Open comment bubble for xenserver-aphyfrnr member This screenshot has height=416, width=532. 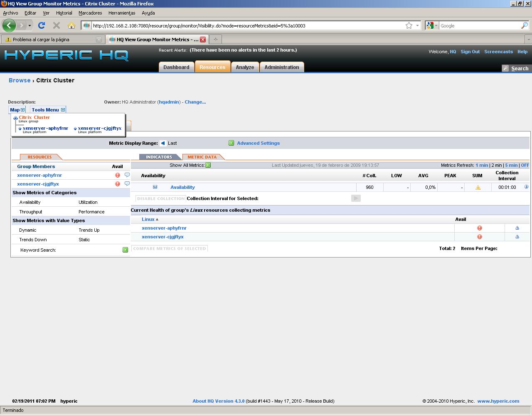click(x=127, y=175)
